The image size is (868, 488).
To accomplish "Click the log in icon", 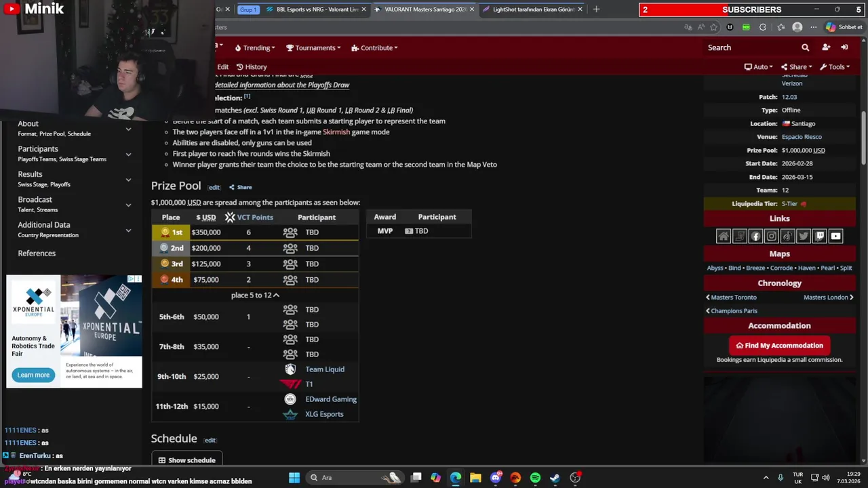I will click(x=844, y=47).
